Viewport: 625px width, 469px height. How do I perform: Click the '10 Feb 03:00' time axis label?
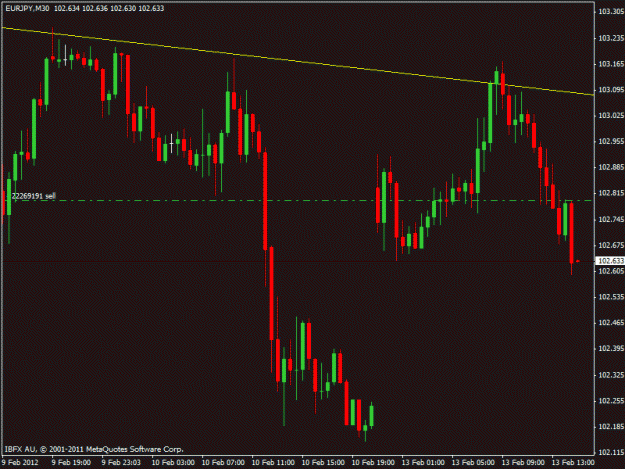point(173,463)
